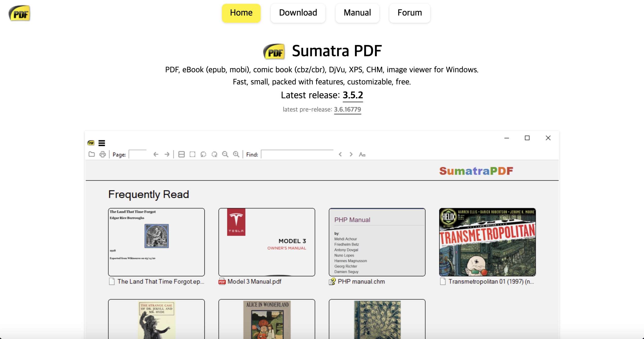Close the app screenshot window

click(x=548, y=138)
